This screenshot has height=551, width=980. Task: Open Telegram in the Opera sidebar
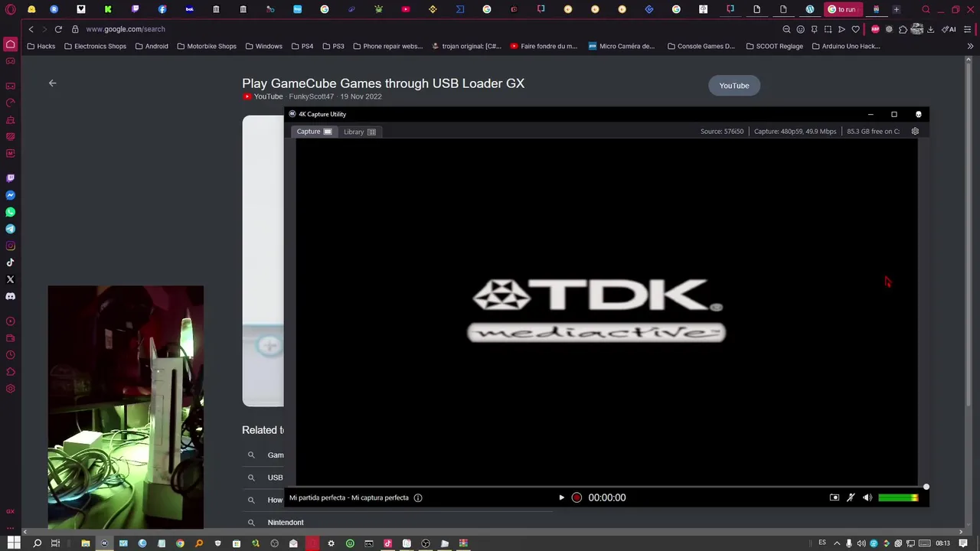coord(11,229)
